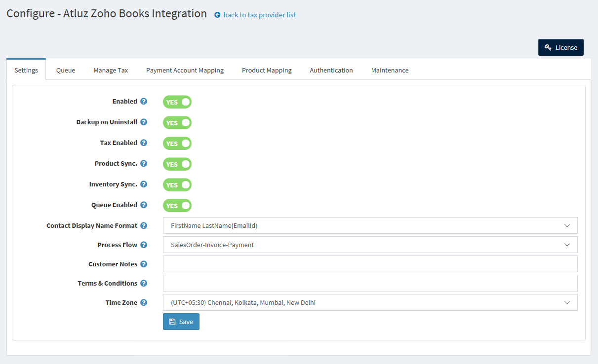Image resolution: width=598 pixels, height=364 pixels.
Task: Click the Process Flow label text
Action: pos(118,245)
